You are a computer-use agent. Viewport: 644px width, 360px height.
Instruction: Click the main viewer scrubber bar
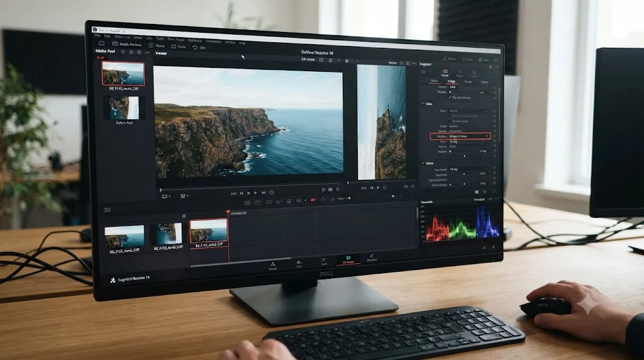pyautogui.click(x=250, y=188)
